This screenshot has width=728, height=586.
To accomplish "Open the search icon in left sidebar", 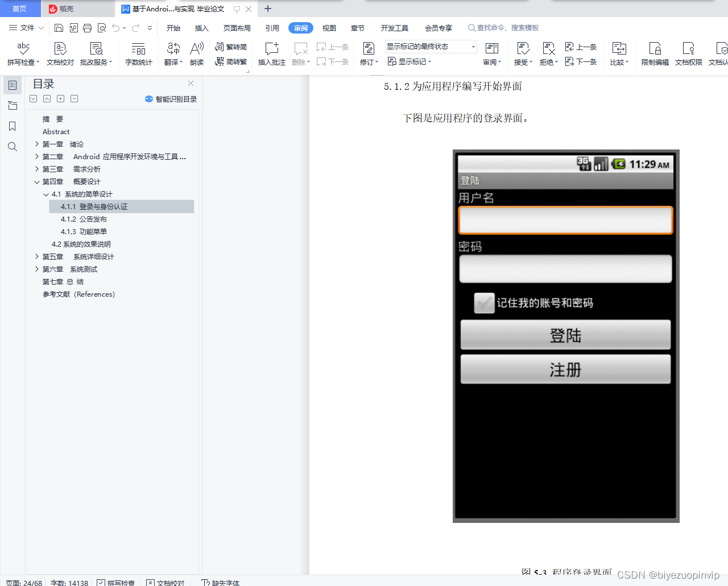I will tap(13, 147).
